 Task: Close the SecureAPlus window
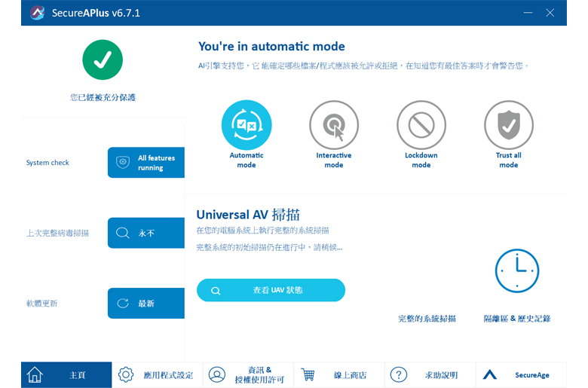pos(550,13)
